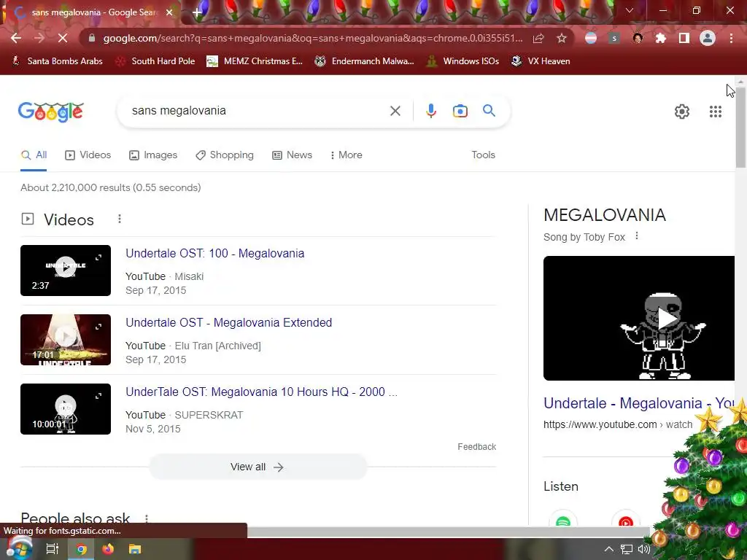Open Chrome from taskbar

click(x=82, y=550)
